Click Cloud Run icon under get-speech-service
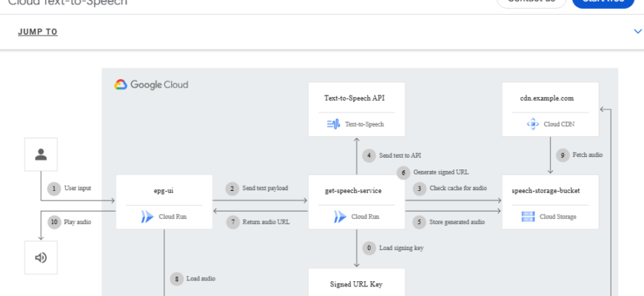 tap(340, 216)
